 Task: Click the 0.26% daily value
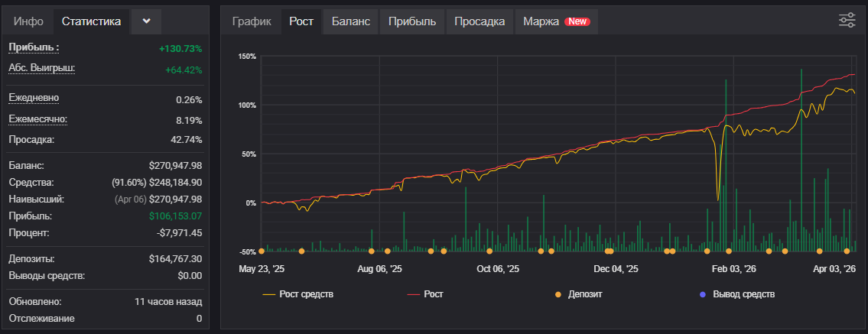coord(189,100)
